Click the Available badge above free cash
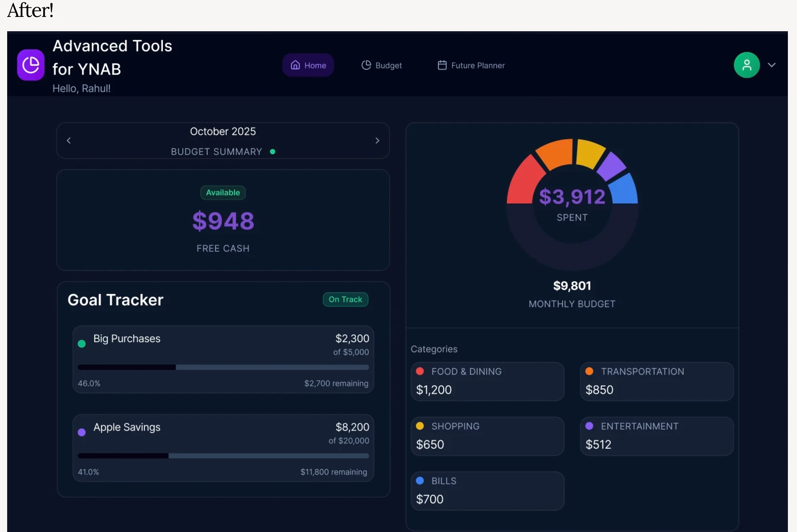Screen dimensions: 797x532 click(223, 193)
